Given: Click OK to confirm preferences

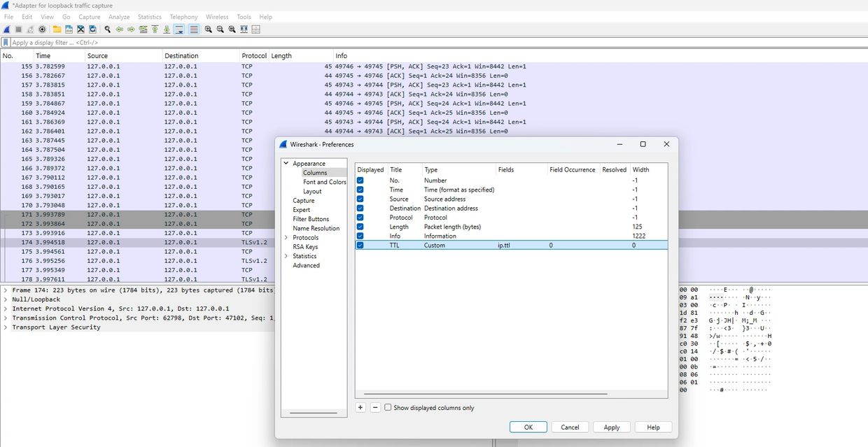Looking at the screenshot, I should coord(528,427).
